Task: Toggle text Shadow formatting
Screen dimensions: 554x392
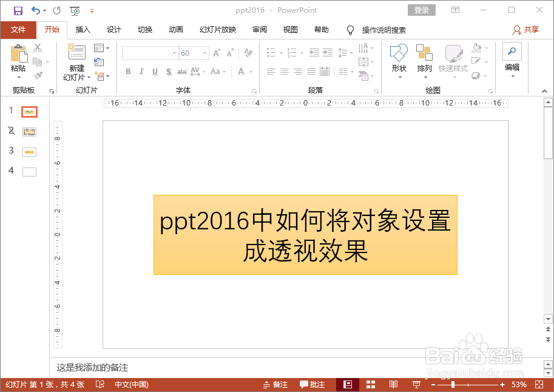Action: click(x=169, y=72)
